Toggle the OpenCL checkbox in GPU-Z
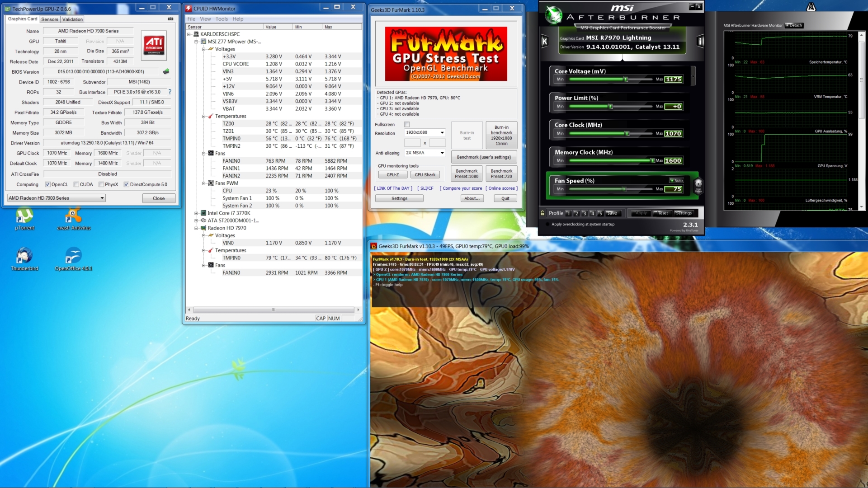 pos(47,184)
